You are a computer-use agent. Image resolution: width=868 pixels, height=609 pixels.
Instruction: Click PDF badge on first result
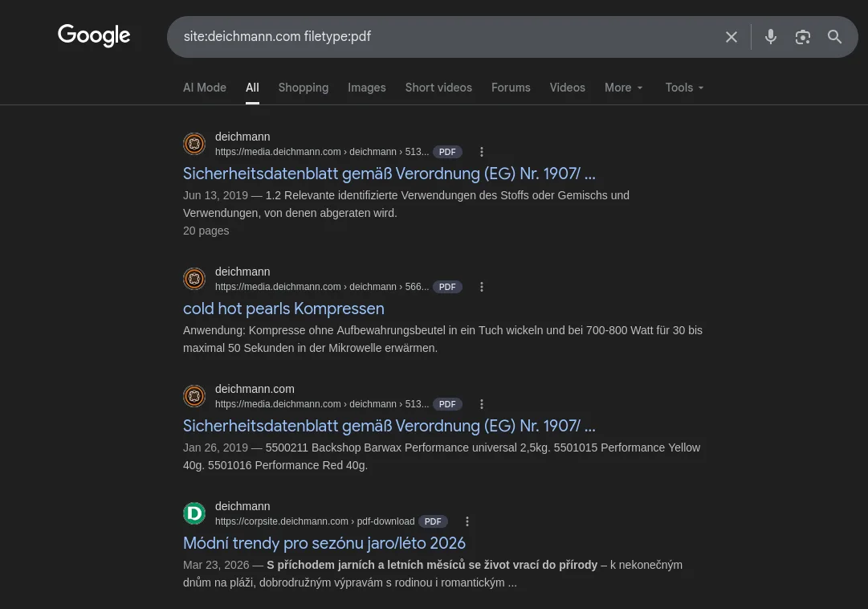coord(447,152)
